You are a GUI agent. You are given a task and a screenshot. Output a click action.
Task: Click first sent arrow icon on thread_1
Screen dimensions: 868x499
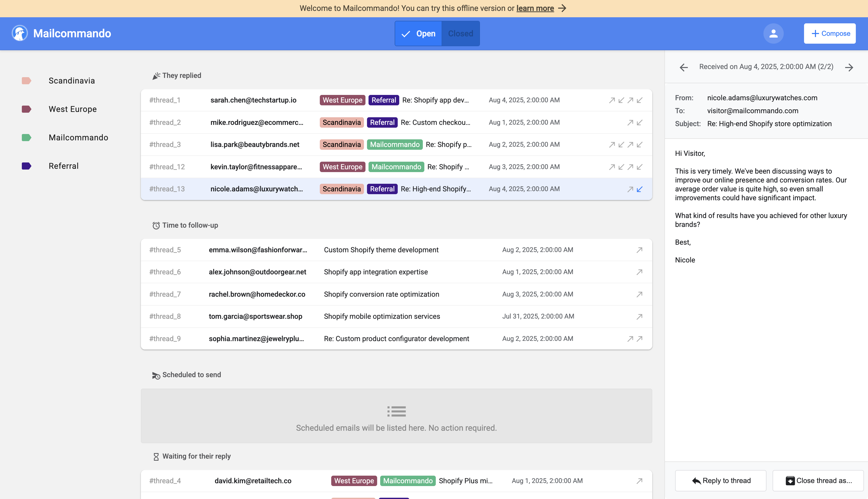click(612, 101)
